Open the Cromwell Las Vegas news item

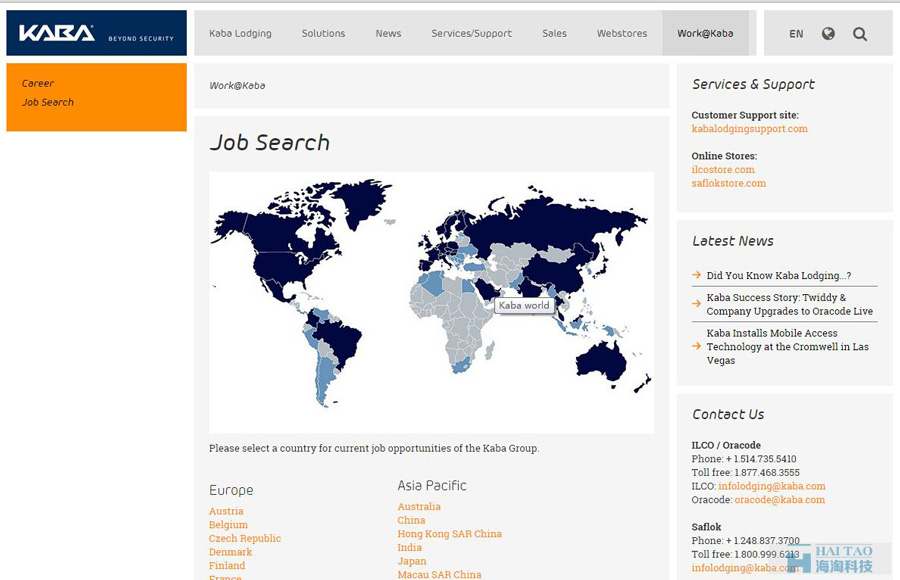(x=787, y=347)
